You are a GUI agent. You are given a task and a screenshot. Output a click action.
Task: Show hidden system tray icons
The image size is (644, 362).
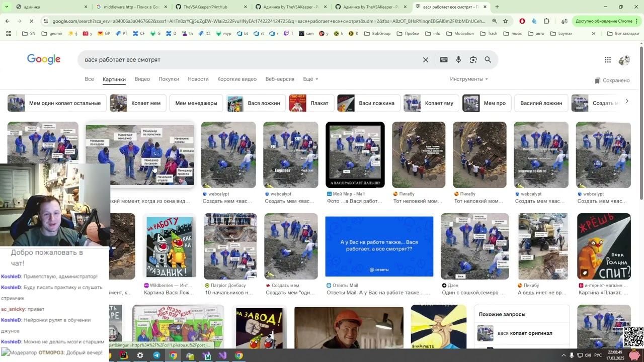click(563, 355)
